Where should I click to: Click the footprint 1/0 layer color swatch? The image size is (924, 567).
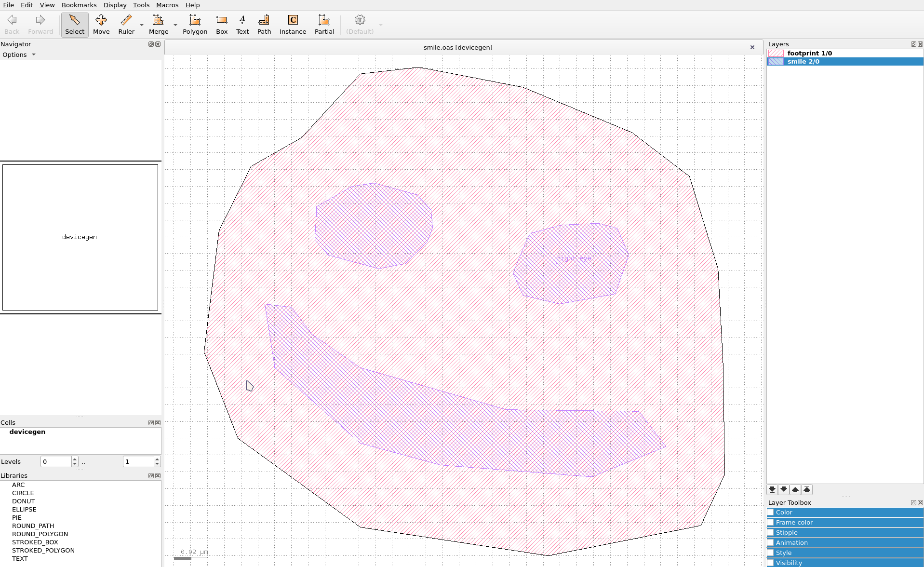point(777,53)
